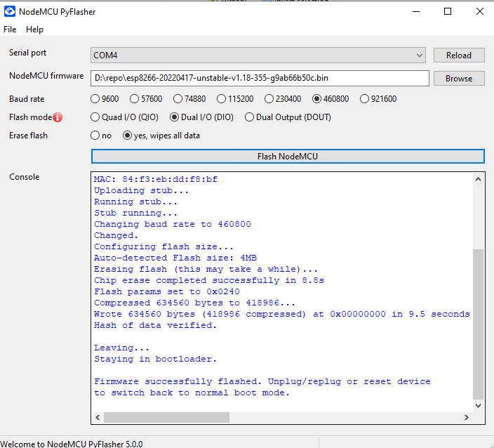Minimize the PyFlasher window
Viewport: 494px width, 448px height.
(416, 11)
